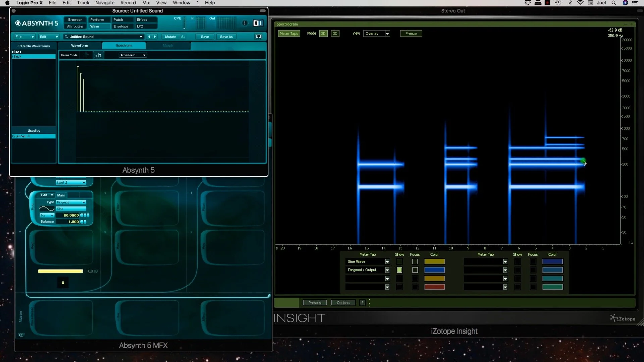Image resolution: width=644 pixels, height=362 pixels.
Task: Open the Insight help question mark
Action: [362, 302]
